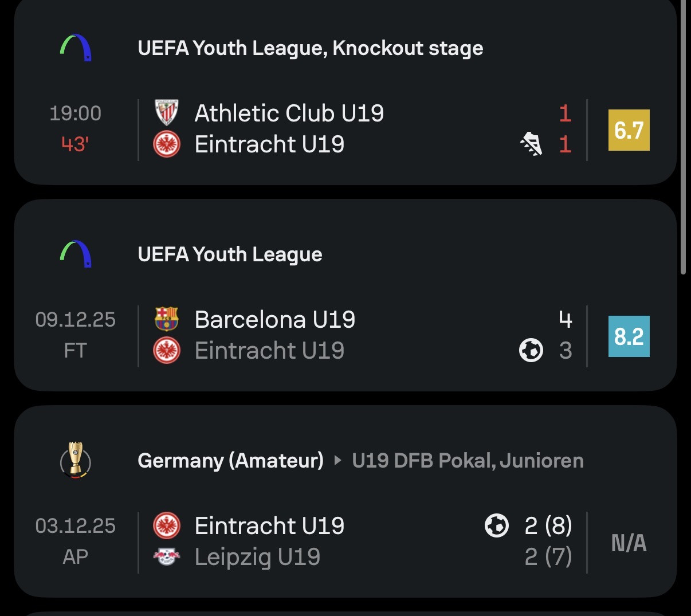Open the Barcelona U19 team name

coord(274,320)
